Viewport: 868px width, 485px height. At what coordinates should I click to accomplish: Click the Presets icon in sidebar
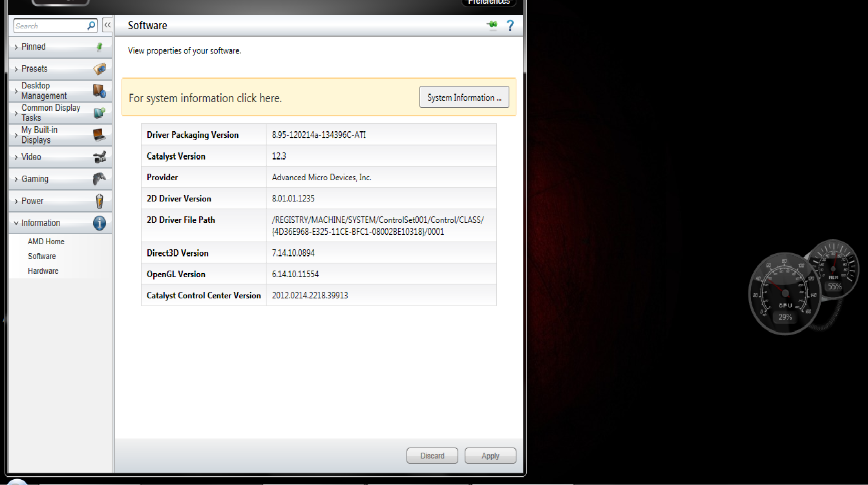(100, 69)
